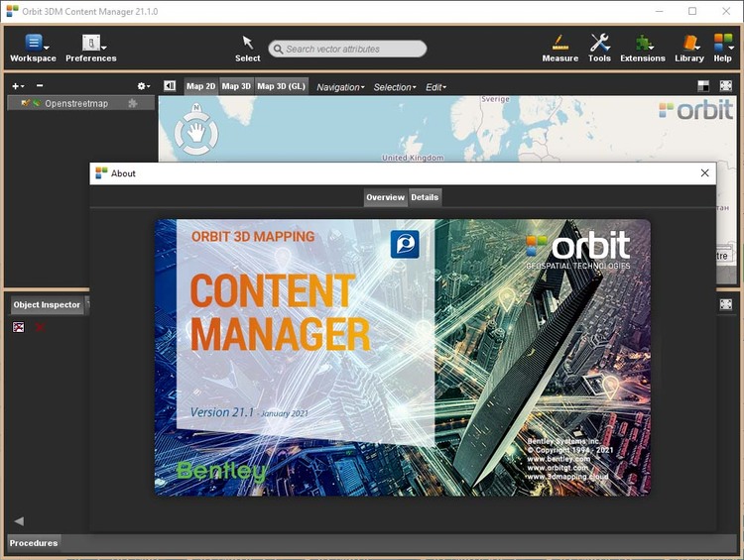Toggle Openstreetmap layer visibility checkbox
Image resolution: width=744 pixels, height=560 pixels.
coord(24,103)
